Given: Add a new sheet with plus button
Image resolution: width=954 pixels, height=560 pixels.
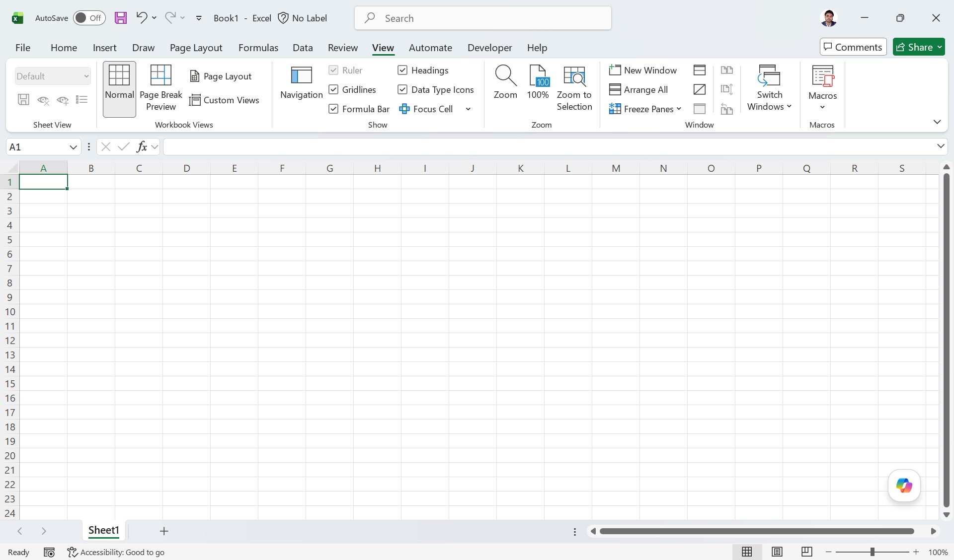Looking at the screenshot, I should [164, 531].
